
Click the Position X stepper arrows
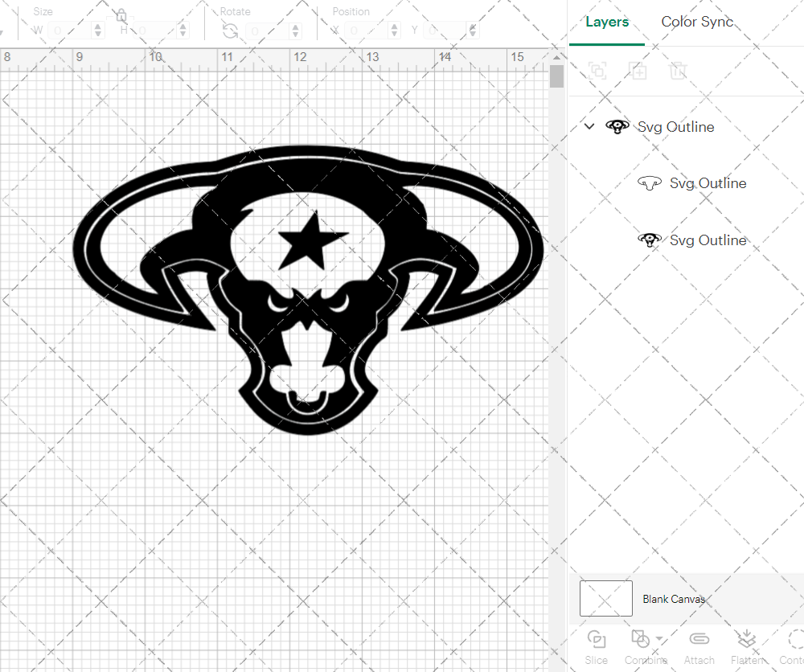click(x=394, y=31)
